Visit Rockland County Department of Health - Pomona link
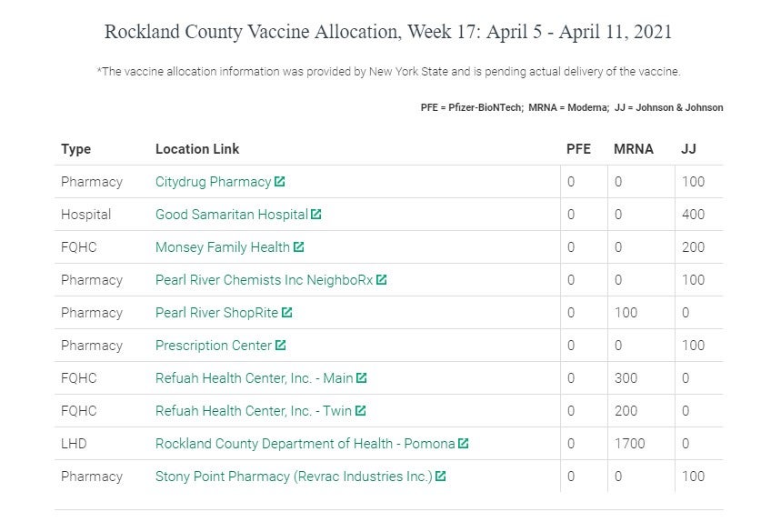The image size is (781, 532). [305, 444]
